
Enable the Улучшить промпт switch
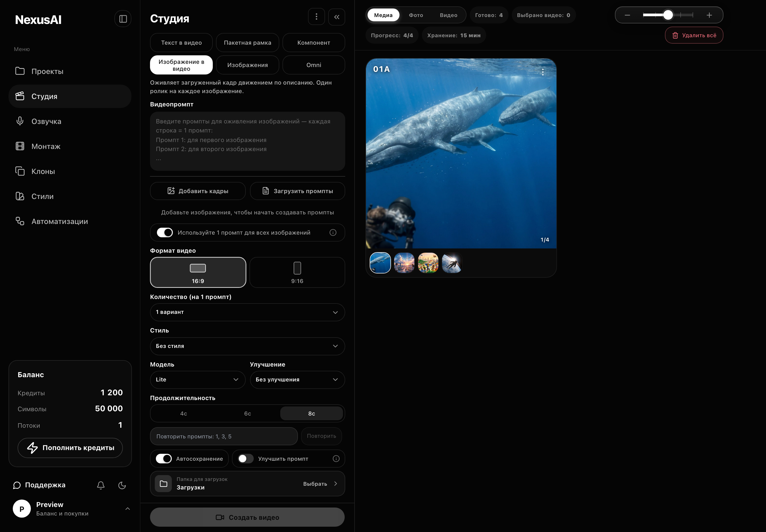click(x=246, y=459)
